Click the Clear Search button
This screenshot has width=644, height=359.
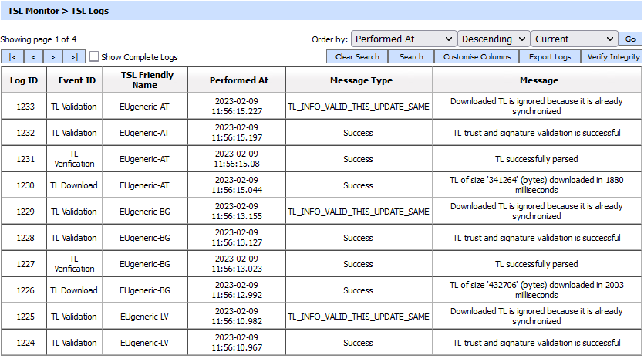point(357,57)
